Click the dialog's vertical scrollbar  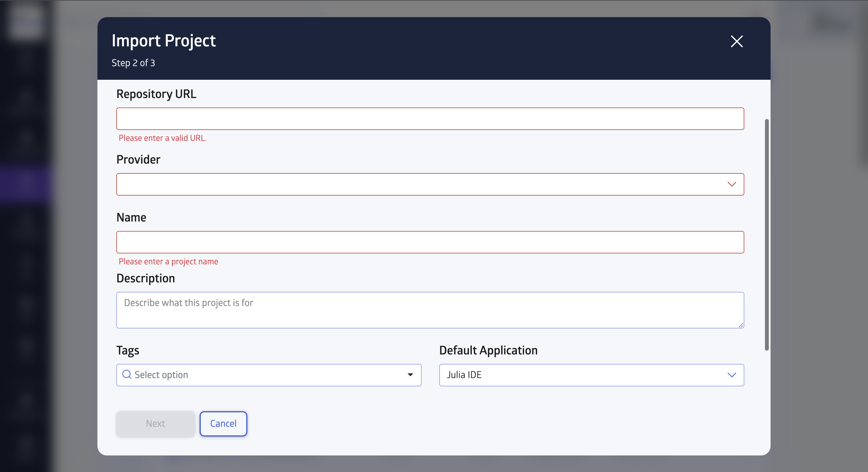coord(766,235)
